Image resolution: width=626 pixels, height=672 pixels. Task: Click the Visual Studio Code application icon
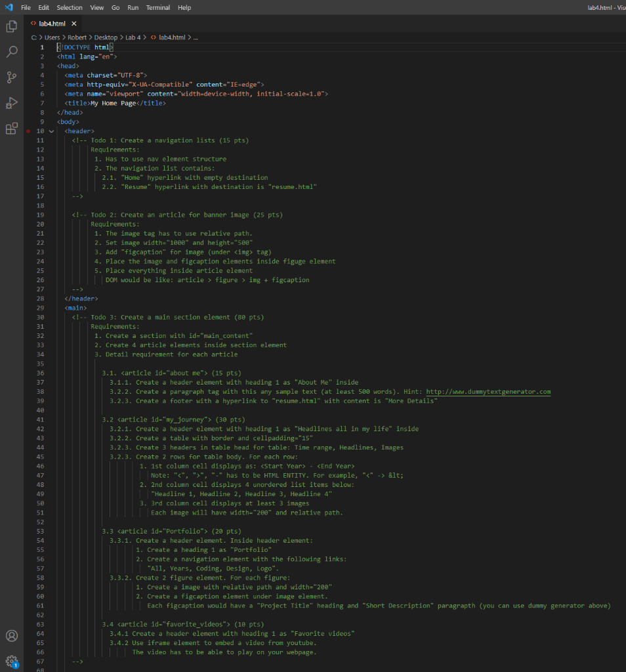click(7, 7)
